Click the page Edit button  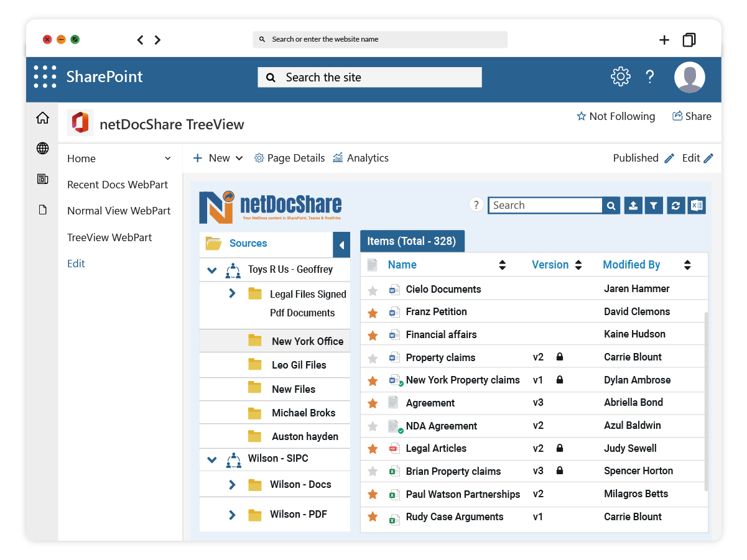click(697, 158)
